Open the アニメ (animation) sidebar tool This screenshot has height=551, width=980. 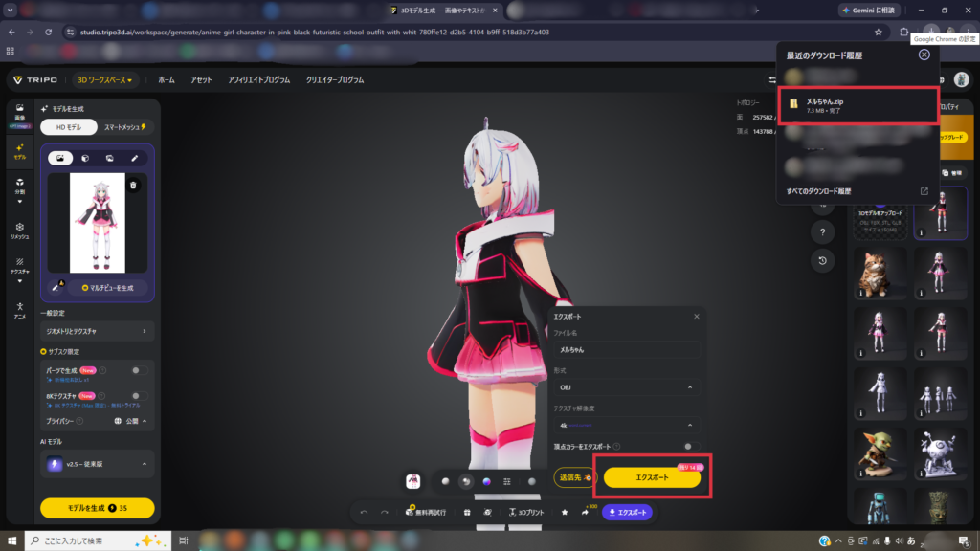(20, 310)
